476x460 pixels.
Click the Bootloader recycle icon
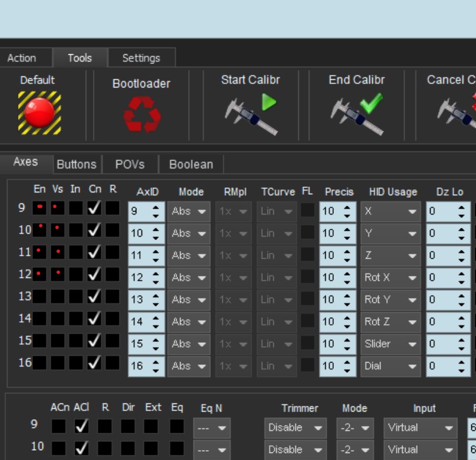click(x=142, y=113)
